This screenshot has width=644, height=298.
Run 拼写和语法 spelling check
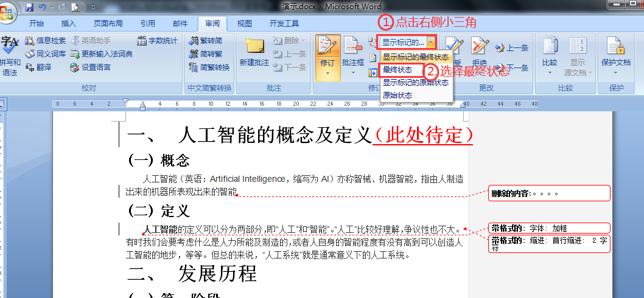(10, 56)
